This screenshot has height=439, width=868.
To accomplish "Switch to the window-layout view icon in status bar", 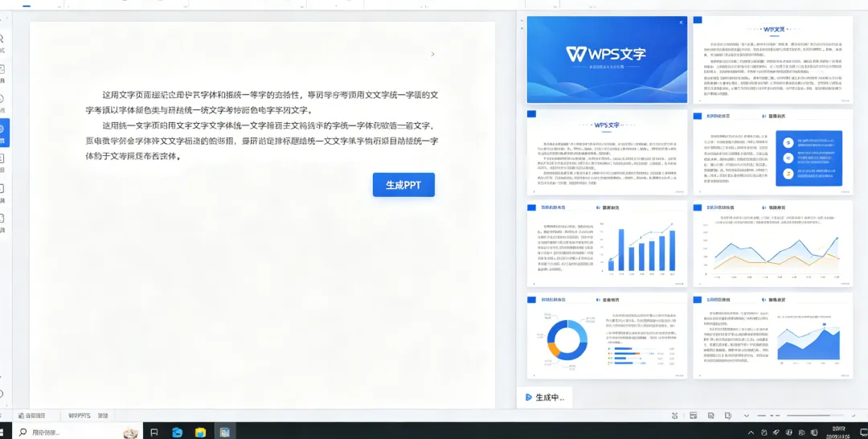I will [x=693, y=416].
